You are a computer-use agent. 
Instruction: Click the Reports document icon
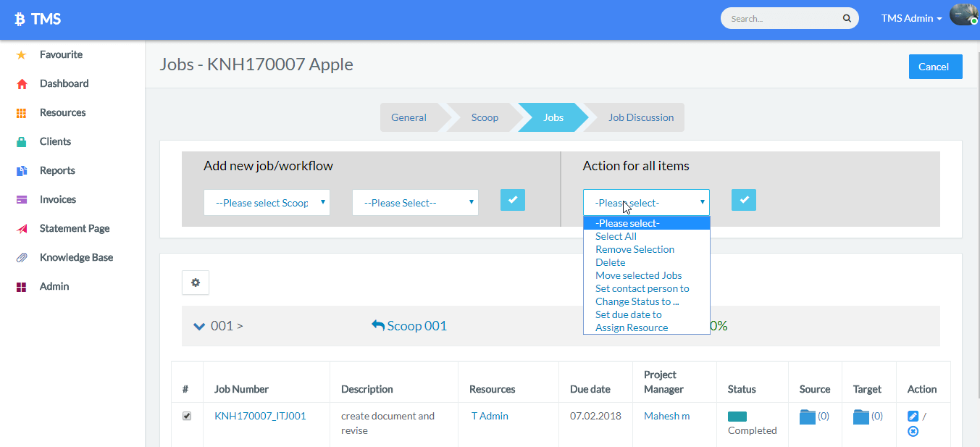22,171
